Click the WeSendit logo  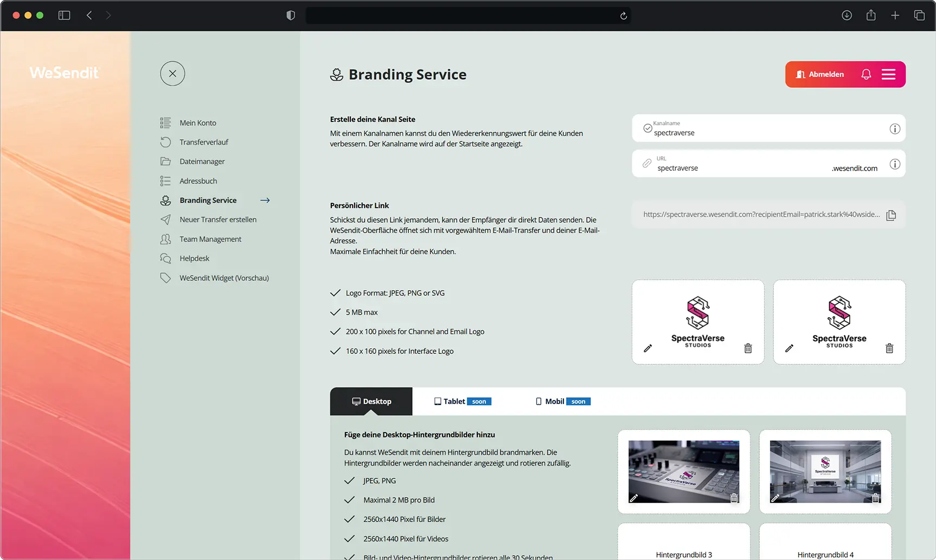[x=65, y=73]
